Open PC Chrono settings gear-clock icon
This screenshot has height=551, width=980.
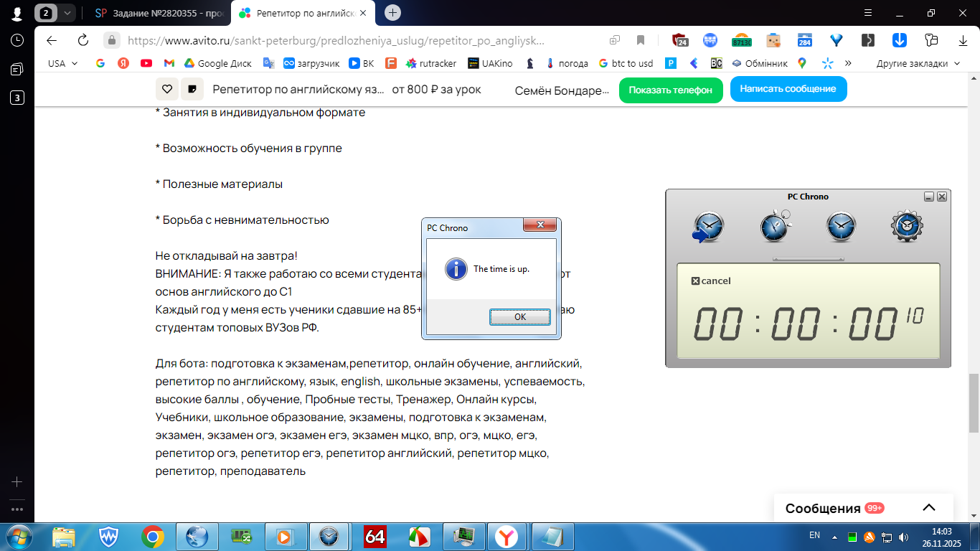pos(907,227)
